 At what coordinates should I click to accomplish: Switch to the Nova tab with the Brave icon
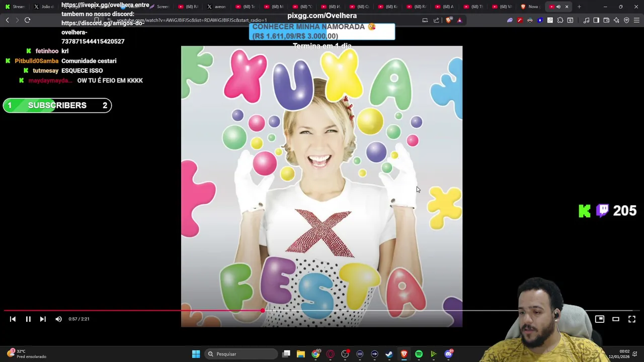[x=531, y=7]
